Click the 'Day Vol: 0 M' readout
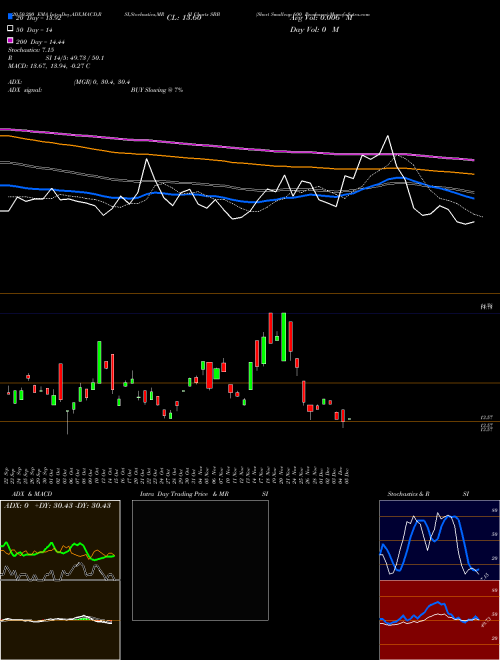This screenshot has width=500, height=660. point(314,29)
